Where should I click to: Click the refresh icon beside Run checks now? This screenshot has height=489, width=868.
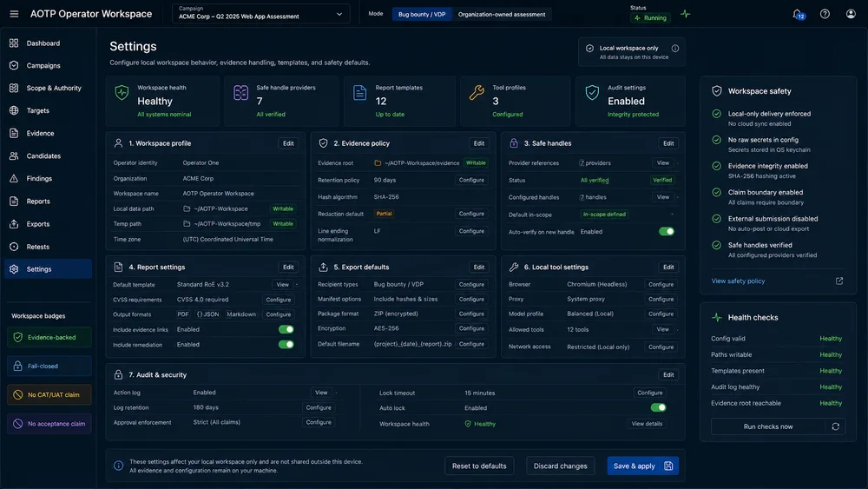835,426
